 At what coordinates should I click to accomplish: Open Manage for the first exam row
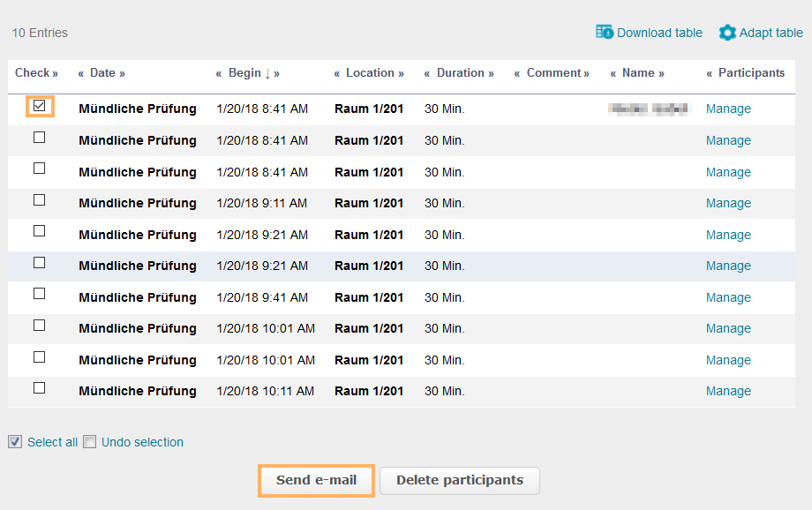pyautogui.click(x=728, y=109)
